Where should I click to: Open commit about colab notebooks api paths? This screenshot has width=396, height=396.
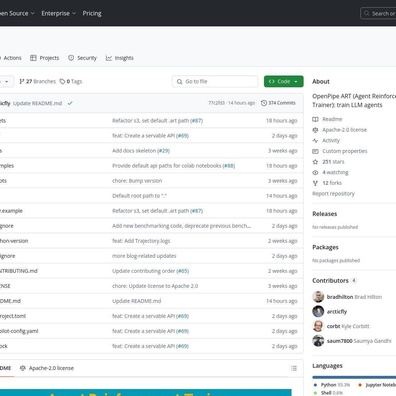(x=167, y=166)
